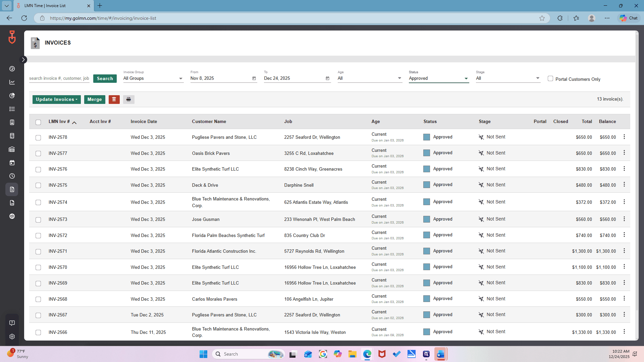The image size is (644, 362).
Task: Check the INV-2574 row checkbox
Action: (38, 202)
